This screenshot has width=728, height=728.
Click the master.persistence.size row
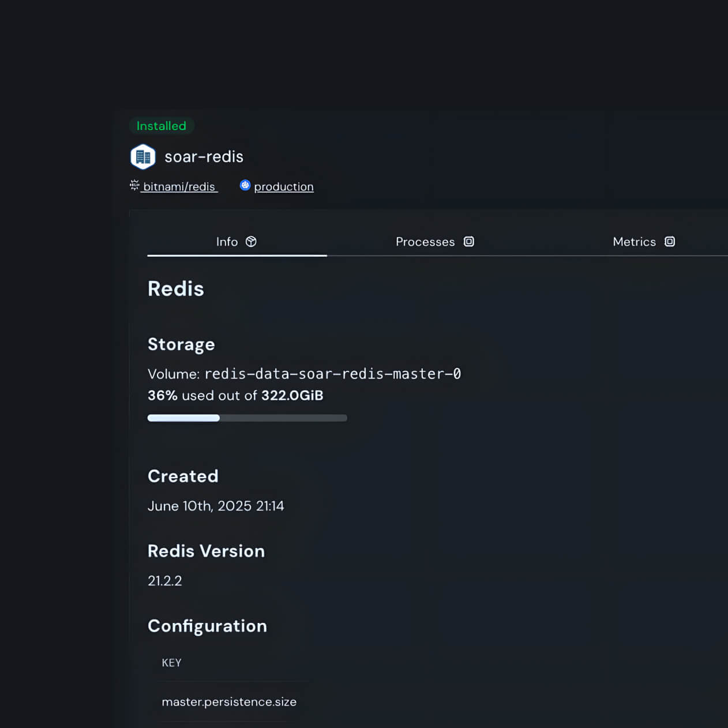coord(229,701)
